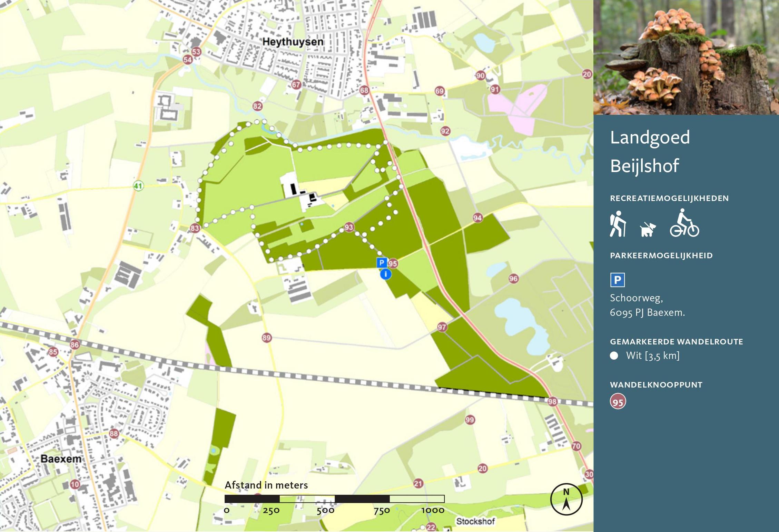This screenshot has width=779, height=532.
Task: Click the cyclist recreation icon
Action: pos(684,223)
